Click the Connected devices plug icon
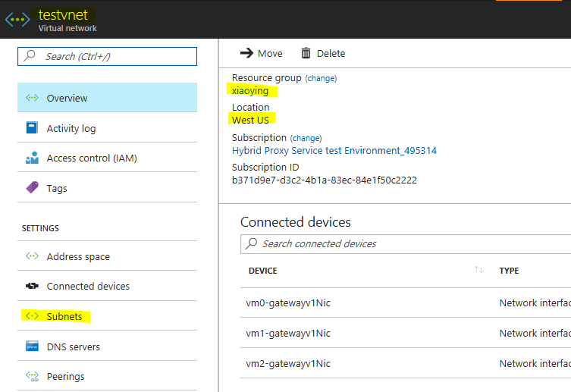This screenshot has height=392, width=571. click(32, 286)
